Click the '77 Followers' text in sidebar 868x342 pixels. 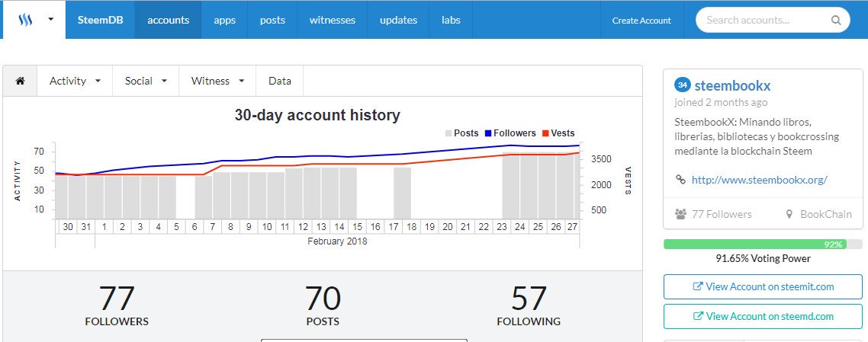tap(722, 214)
